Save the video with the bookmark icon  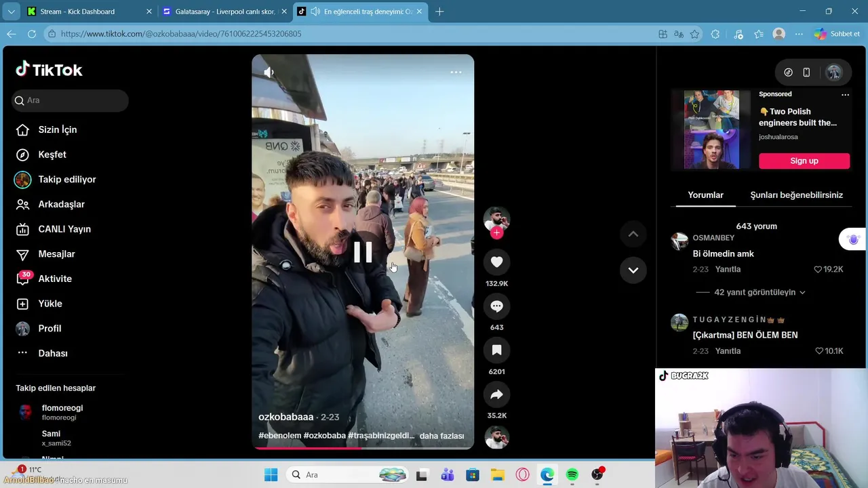tap(496, 350)
